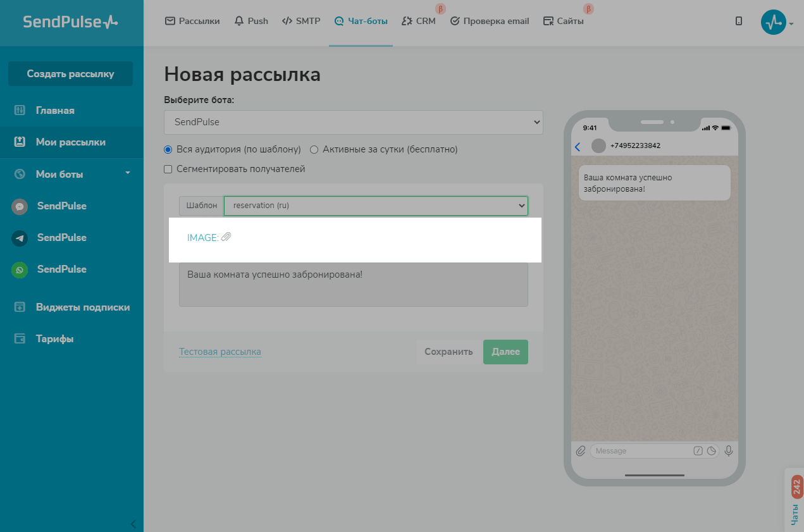Open the account avatar menu
This screenshot has width=804, height=532.
click(x=773, y=22)
